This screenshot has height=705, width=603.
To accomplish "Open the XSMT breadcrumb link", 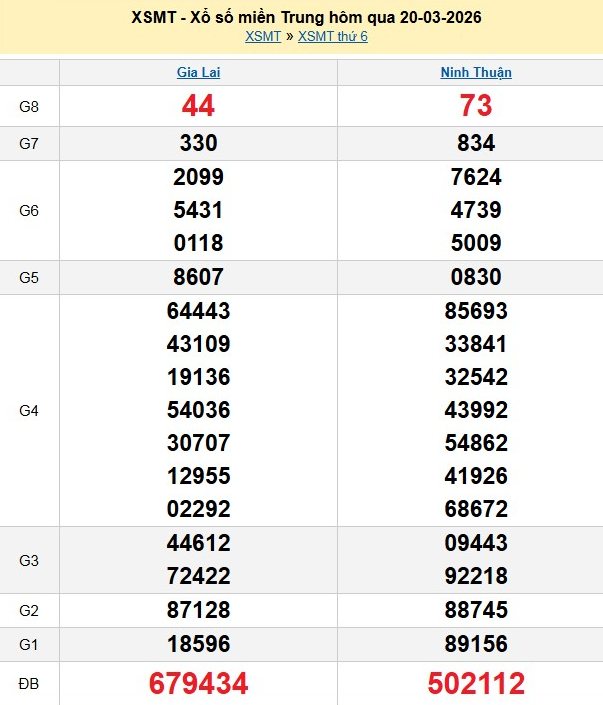I will coord(263,37).
